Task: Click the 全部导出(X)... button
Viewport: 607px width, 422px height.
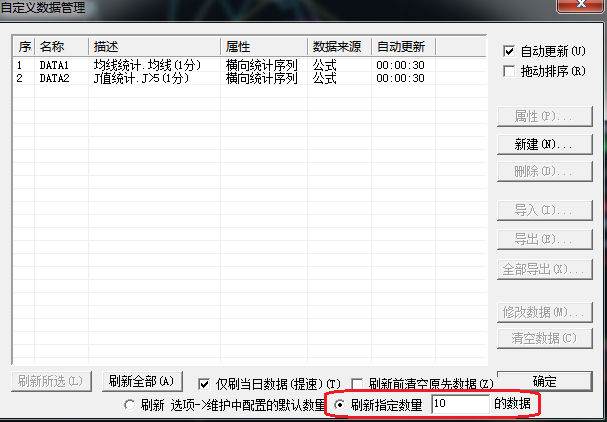Action: coord(545,269)
